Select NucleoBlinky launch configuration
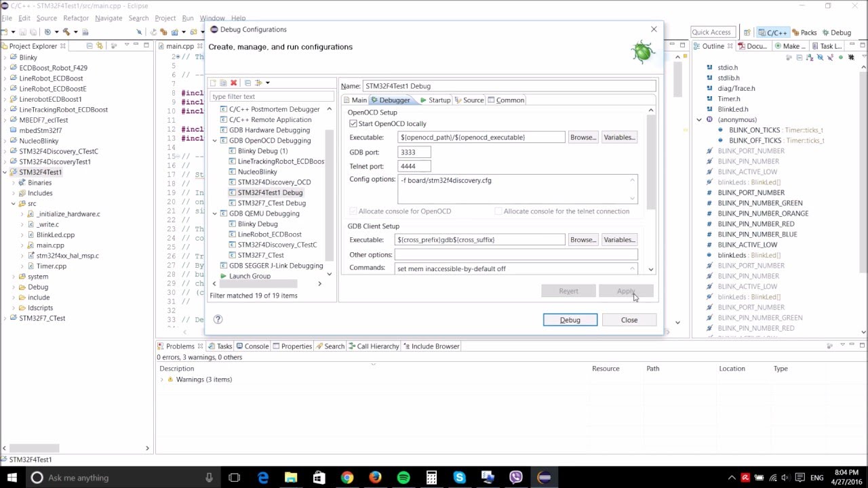Screen dimensions: 868x488 pyautogui.click(x=257, y=172)
